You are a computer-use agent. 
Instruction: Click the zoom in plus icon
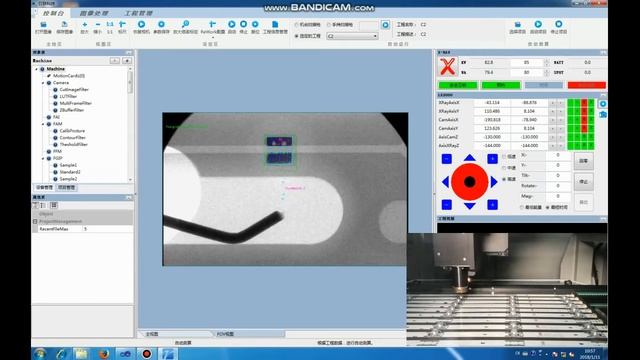pos(84,25)
